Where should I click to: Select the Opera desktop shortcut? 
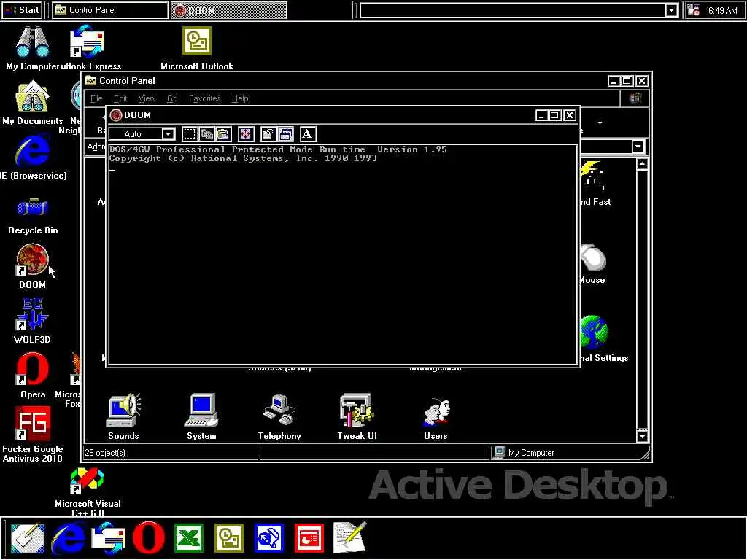(x=32, y=376)
